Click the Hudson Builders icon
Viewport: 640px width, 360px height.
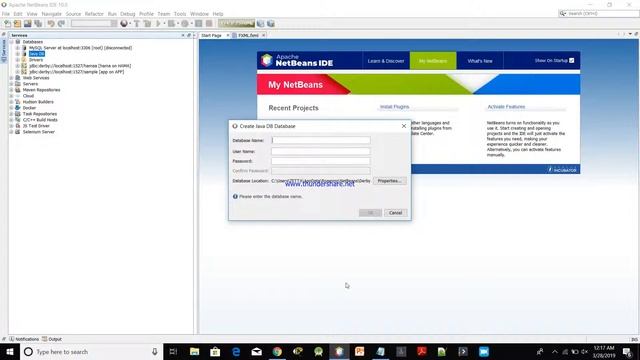pyautogui.click(x=18, y=102)
